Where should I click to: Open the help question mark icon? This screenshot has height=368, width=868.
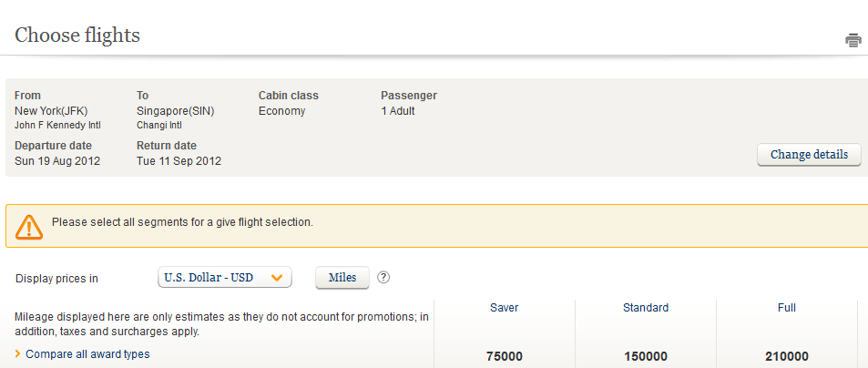click(x=383, y=277)
